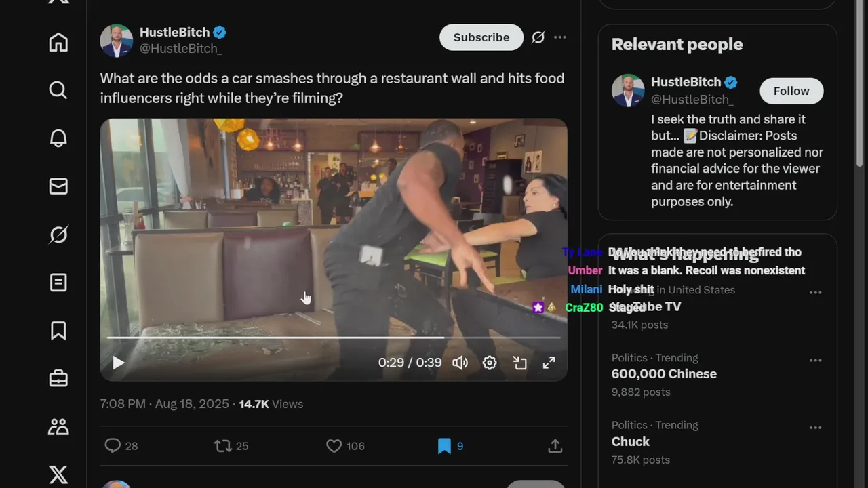
Task: Click Grok explain icon beside Subscribe
Action: click(x=538, y=37)
